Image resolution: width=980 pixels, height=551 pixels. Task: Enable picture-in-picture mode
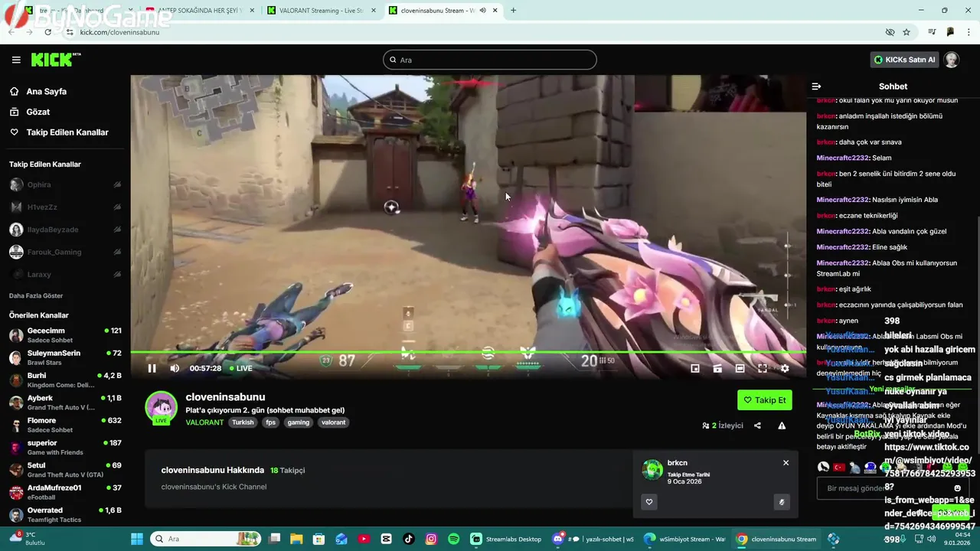pyautogui.click(x=695, y=368)
